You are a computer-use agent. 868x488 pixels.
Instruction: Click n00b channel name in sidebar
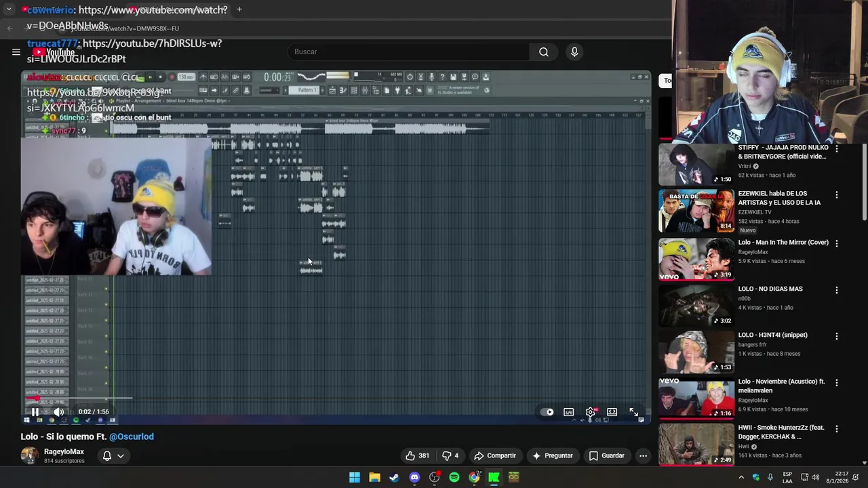pyautogui.click(x=745, y=298)
